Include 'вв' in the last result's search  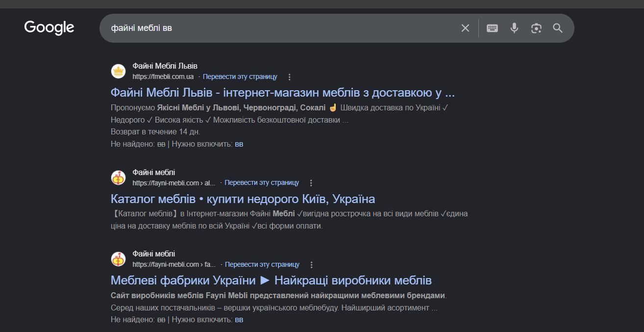point(239,320)
